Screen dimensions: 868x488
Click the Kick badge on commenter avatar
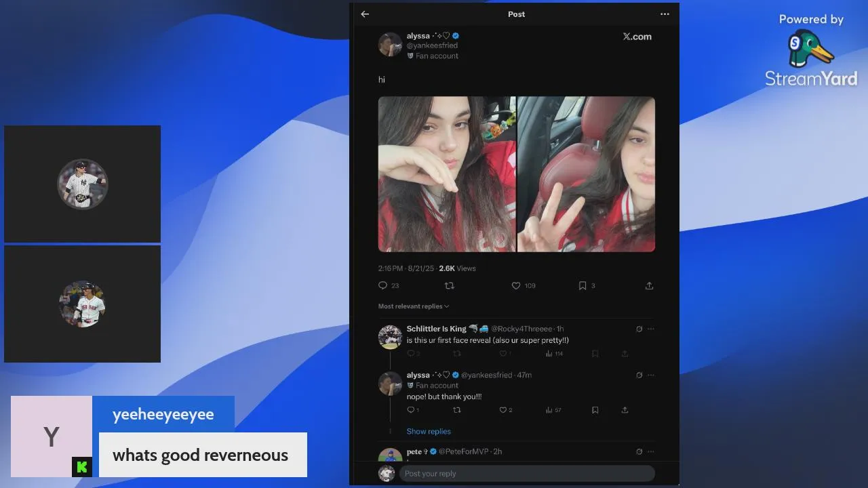coord(82,467)
